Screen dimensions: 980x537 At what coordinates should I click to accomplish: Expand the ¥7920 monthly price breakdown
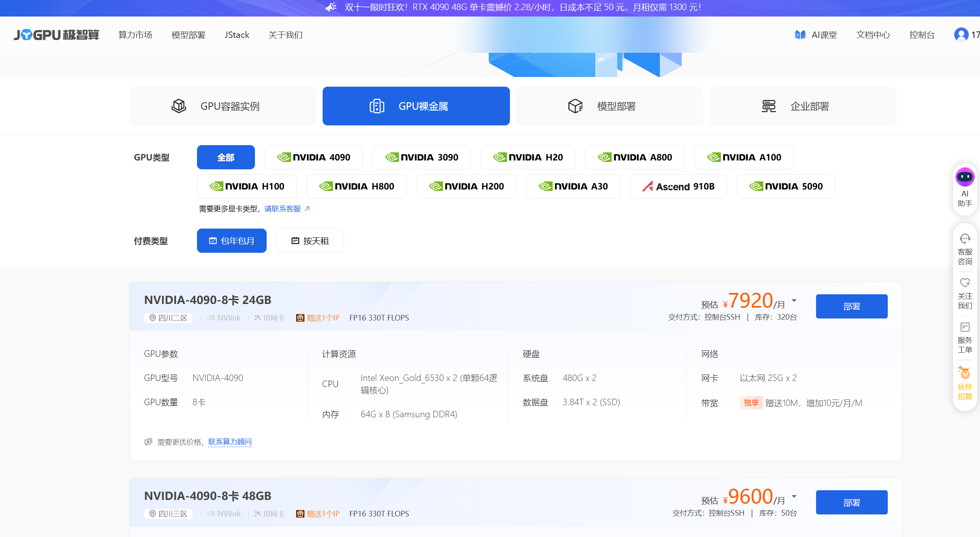pos(794,300)
